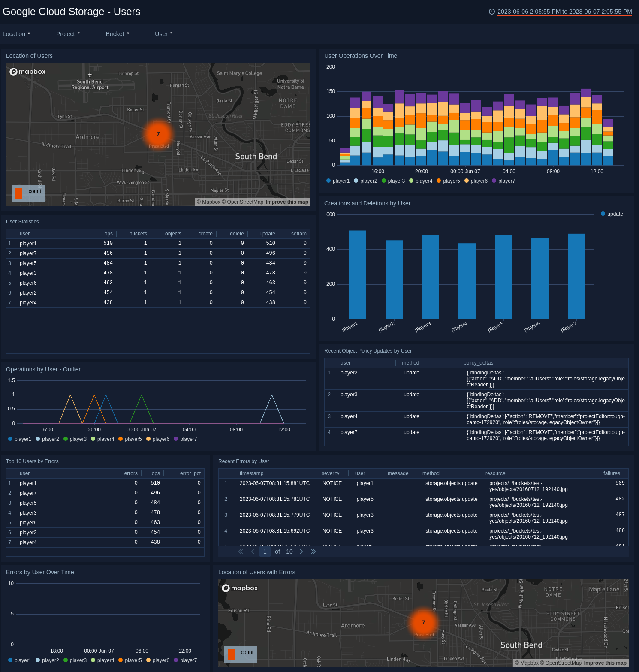This screenshot has width=639, height=672.
Task: Toggle the update legend in Creations and Deletions chart
Action: pos(612,214)
